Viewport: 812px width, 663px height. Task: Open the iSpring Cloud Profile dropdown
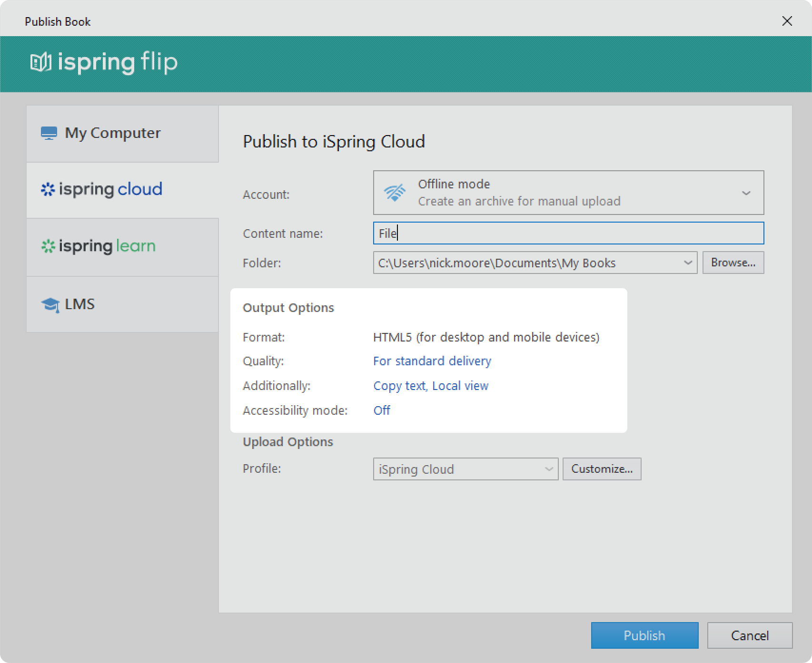(x=465, y=469)
